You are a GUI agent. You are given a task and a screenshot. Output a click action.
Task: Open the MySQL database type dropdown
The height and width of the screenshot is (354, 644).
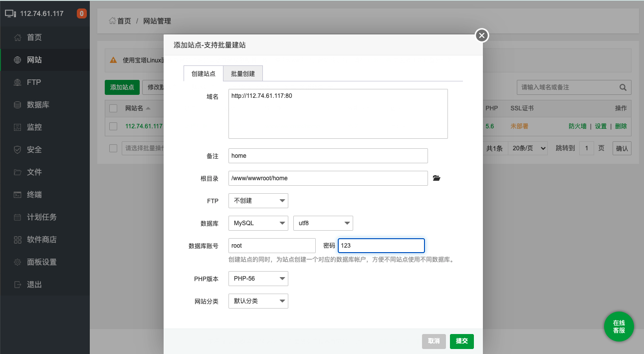pos(258,223)
